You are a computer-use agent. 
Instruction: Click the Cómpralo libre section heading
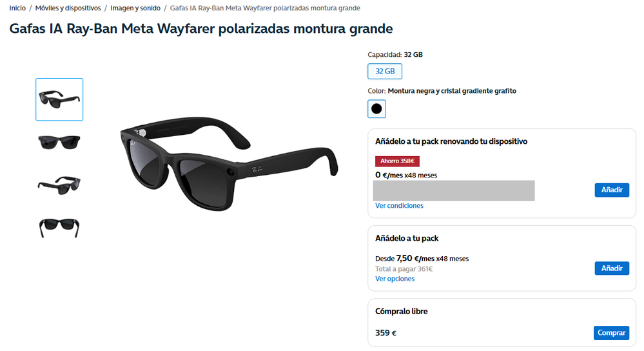pyautogui.click(x=401, y=312)
